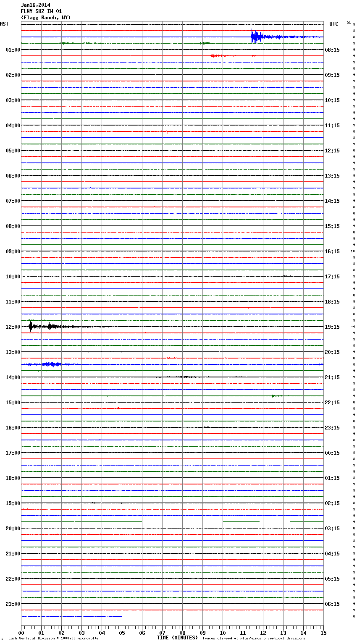Click the 15:15 UTC time label
The width and height of the screenshot is (357, 644).
(x=332, y=226)
